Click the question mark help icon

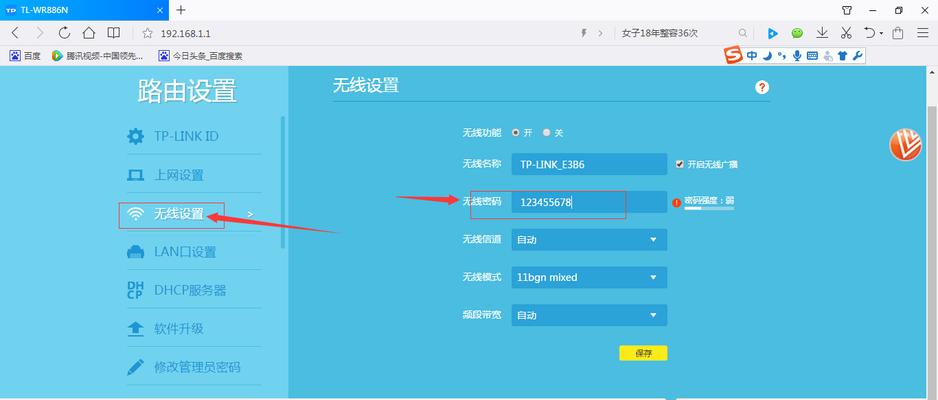[762, 87]
